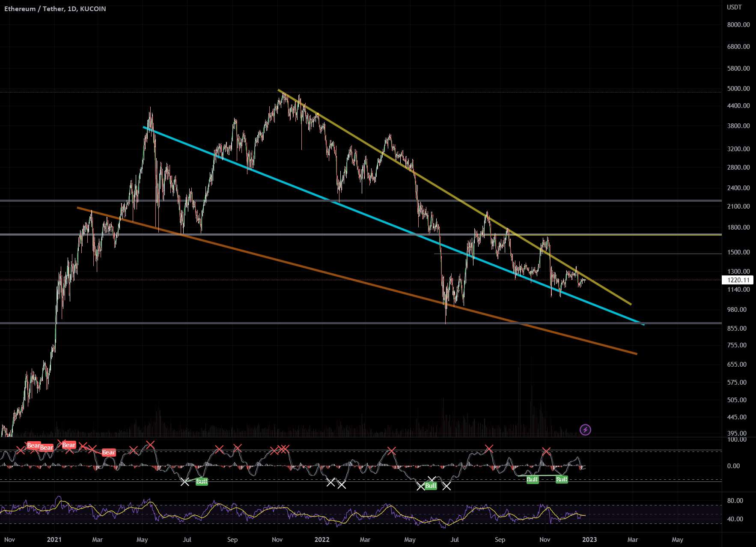Select the gray horizontal line near 2200
Viewport: 756px width, 547px height.
tap(361, 200)
